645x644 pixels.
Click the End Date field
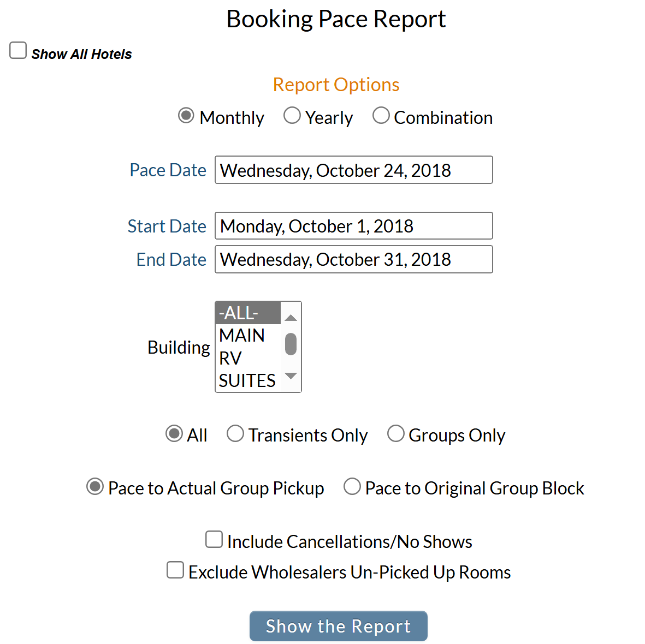pyautogui.click(x=353, y=259)
